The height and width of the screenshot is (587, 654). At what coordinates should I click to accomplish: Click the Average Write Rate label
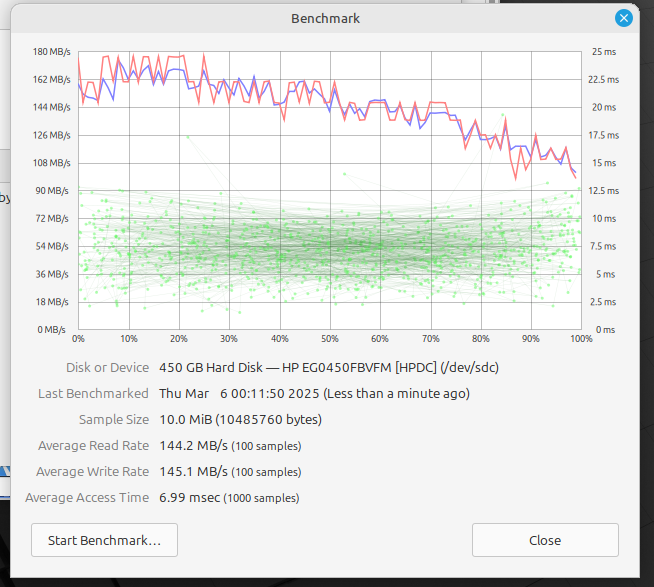point(92,471)
